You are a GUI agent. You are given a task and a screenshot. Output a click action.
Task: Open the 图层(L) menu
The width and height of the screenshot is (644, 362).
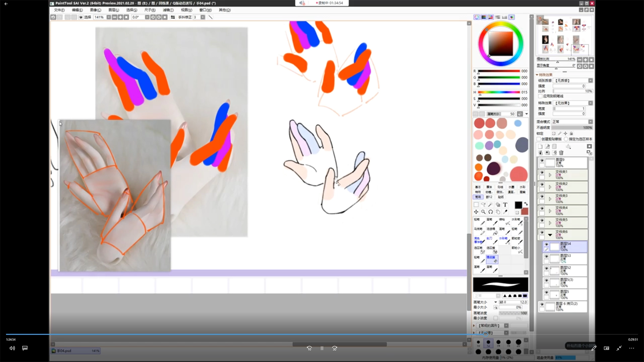[x=114, y=10]
